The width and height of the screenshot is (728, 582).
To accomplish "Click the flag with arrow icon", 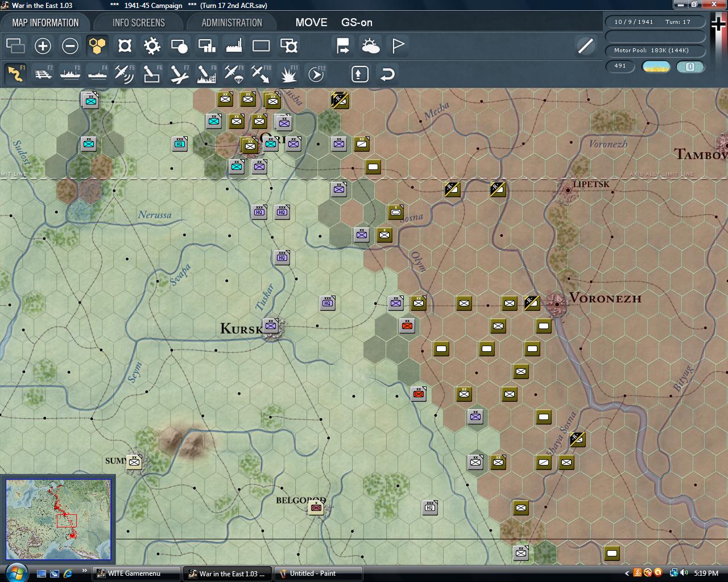I will click(x=343, y=45).
